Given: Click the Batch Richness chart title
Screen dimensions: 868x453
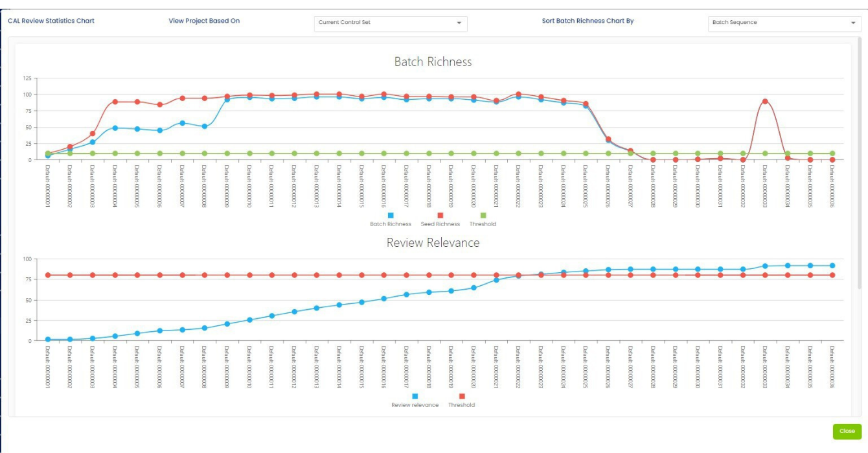Looking at the screenshot, I should click(433, 62).
